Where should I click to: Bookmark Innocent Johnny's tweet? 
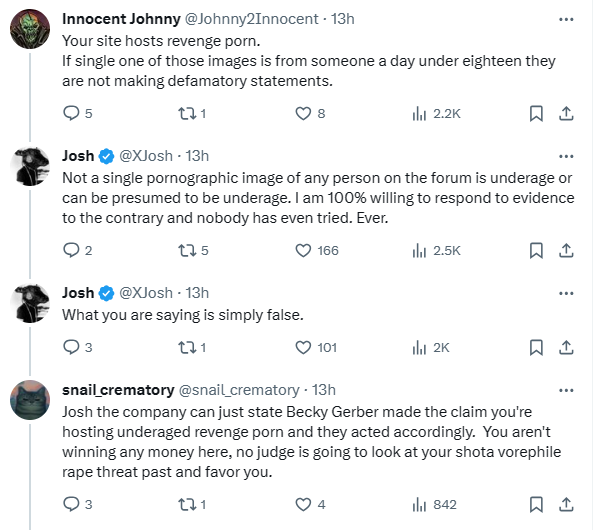(536, 114)
